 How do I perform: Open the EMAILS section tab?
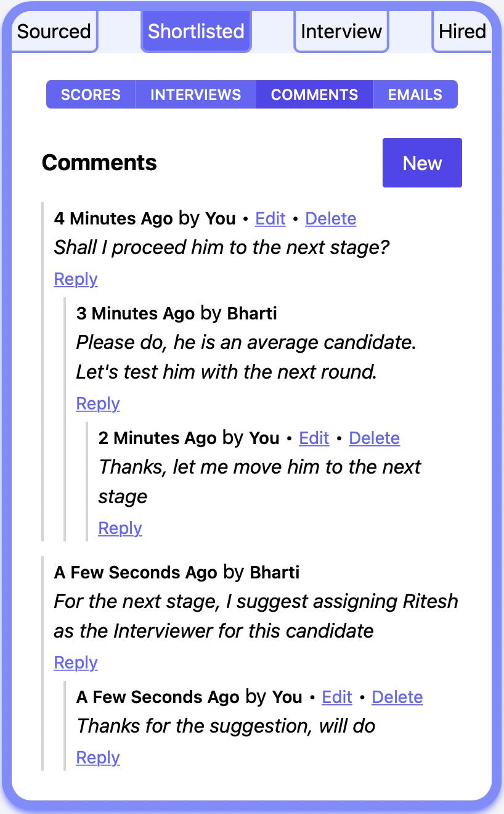click(415, 94)
